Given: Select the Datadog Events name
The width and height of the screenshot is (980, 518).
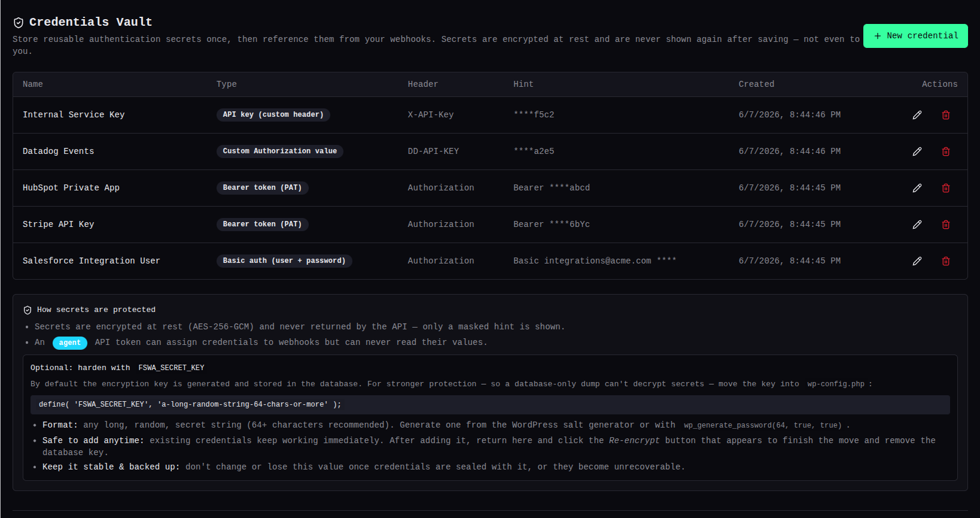Looking at the screenshot, I should click(59, 152).
